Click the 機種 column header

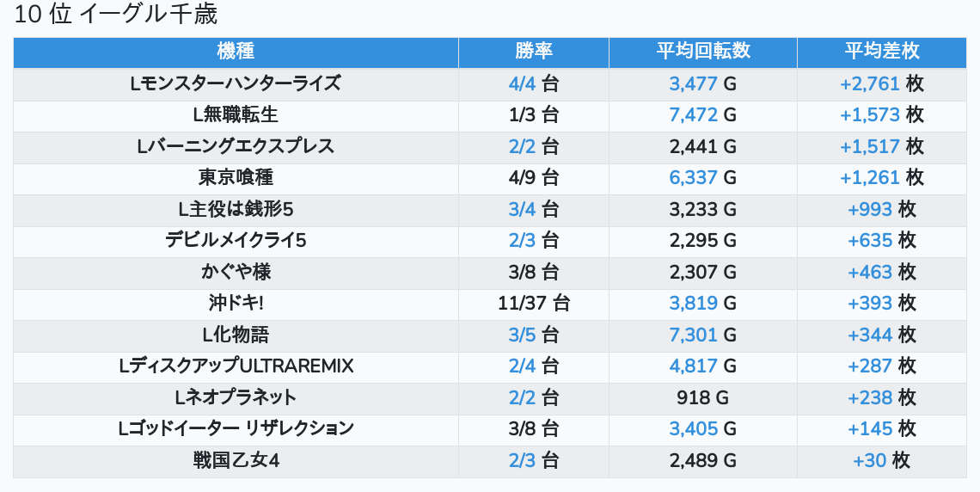236,52
